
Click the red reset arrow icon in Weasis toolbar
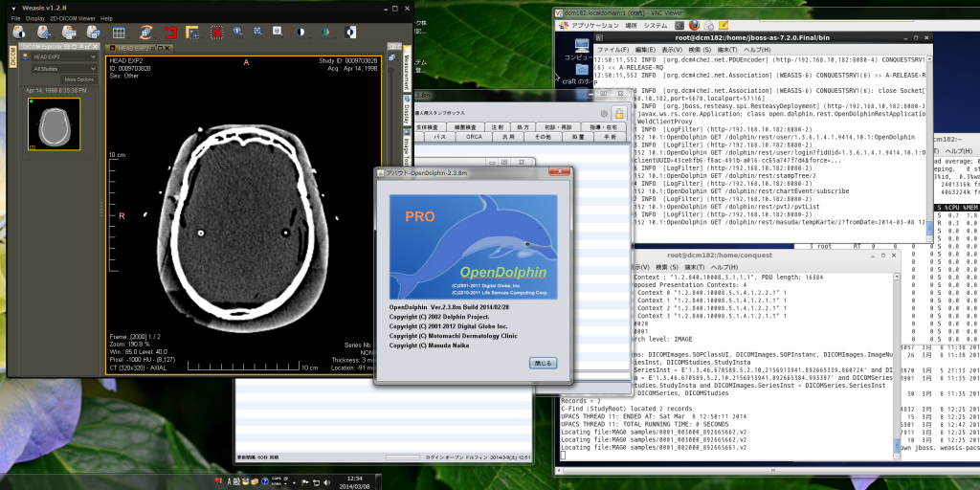170,32
